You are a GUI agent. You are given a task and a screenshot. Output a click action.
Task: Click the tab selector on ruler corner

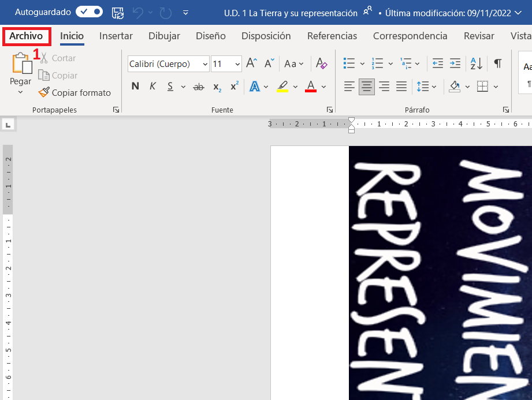pos(9,124)
